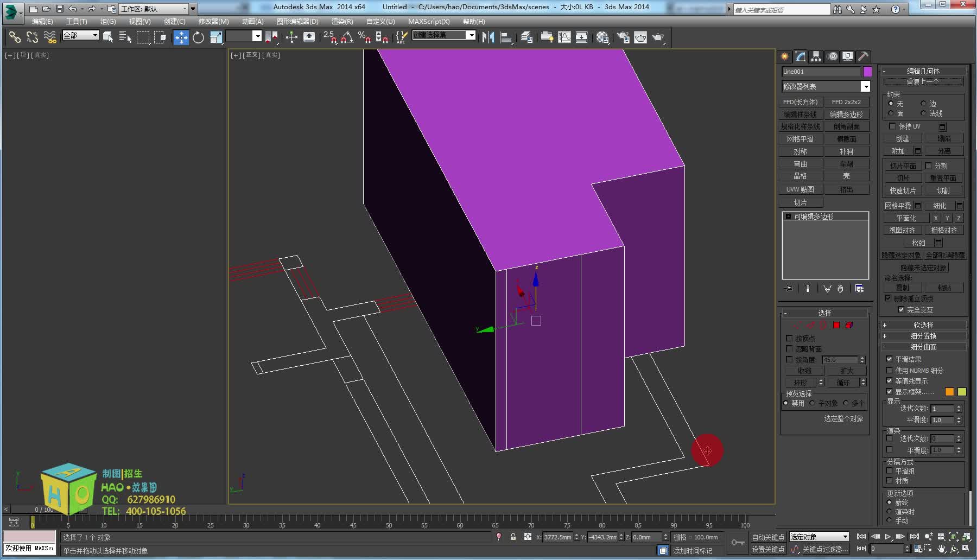Switch to the Utilities hammer panel
This screenshot has height=560, width=977.
click(x=863, y=56)
